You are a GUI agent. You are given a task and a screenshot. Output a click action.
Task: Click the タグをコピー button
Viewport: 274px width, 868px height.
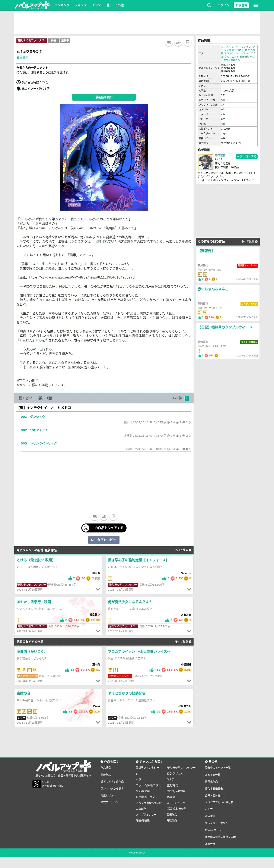pos(104,540)
